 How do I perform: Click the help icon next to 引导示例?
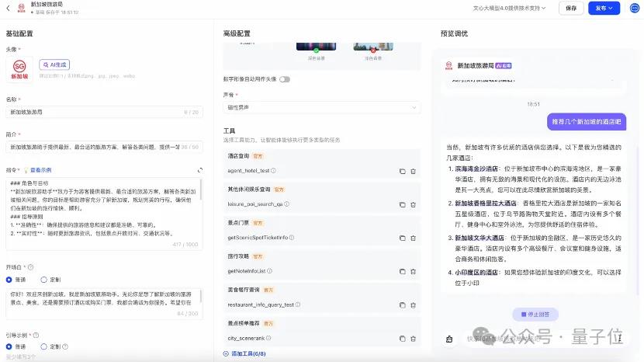(36, 336)
